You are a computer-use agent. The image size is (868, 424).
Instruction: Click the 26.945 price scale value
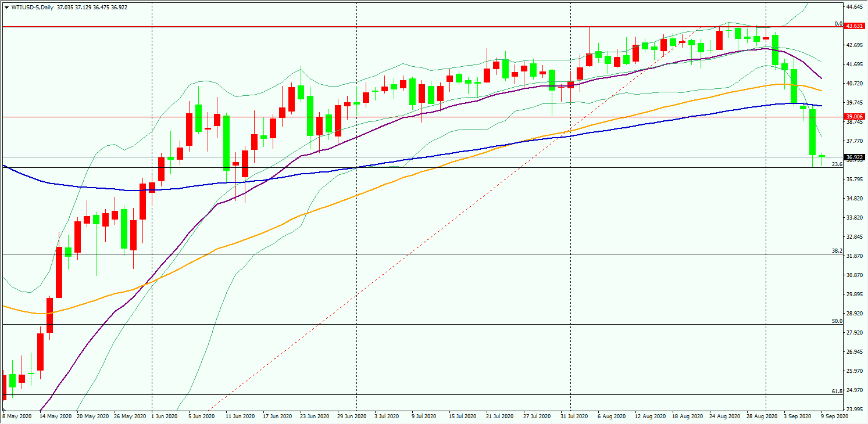855,352
